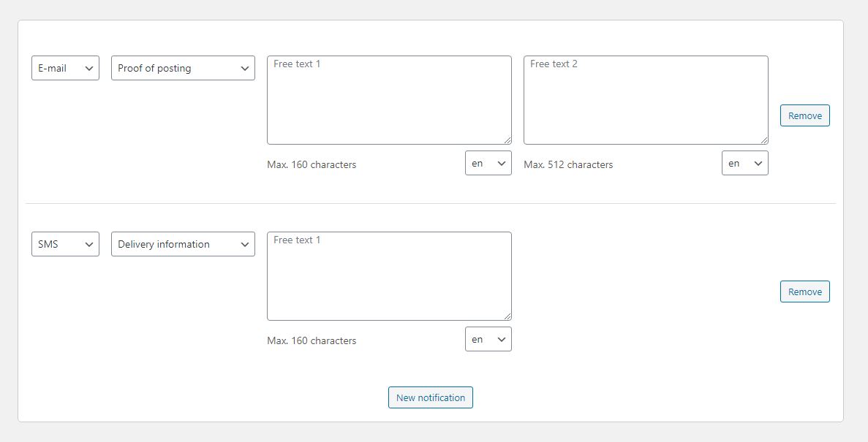Image resolution: width=868 pixels, height=442 pixels.
Task: Open the E-mail channel dropdown
Action: (65, 68)
